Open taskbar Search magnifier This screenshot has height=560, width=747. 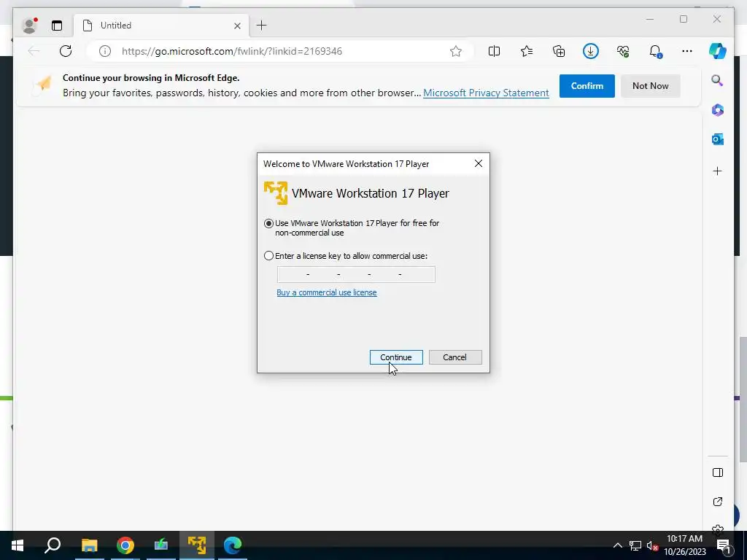pos(53,545)
